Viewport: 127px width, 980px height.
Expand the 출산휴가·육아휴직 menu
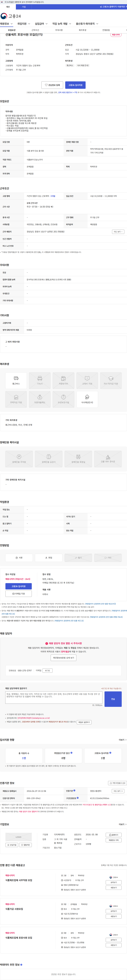[87, 24]
